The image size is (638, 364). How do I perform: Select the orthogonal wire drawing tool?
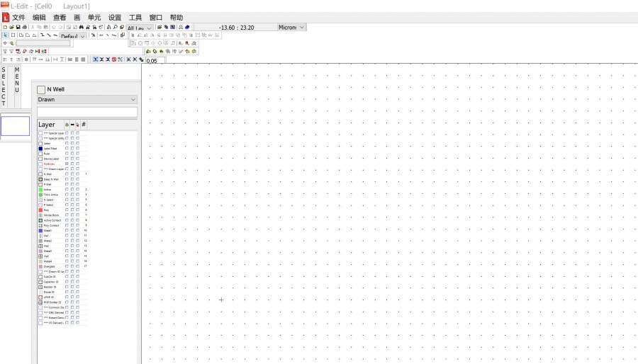pos(42,35)
